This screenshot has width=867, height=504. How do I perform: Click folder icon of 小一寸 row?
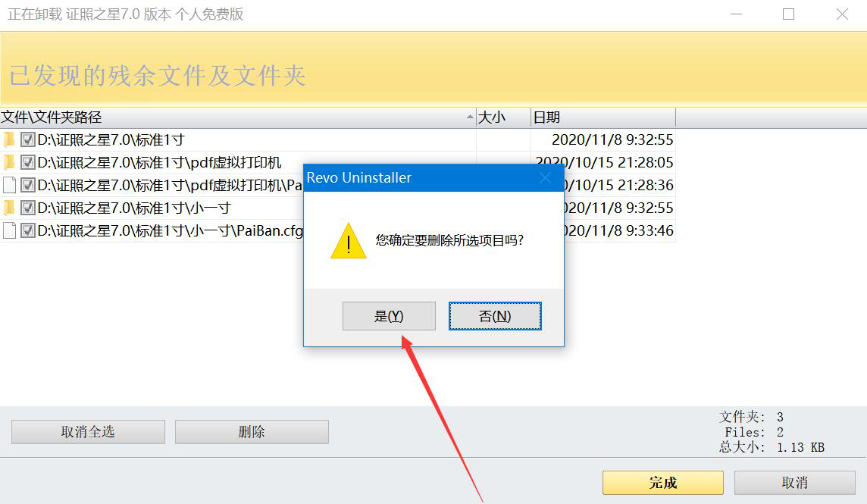coord(9,208)
